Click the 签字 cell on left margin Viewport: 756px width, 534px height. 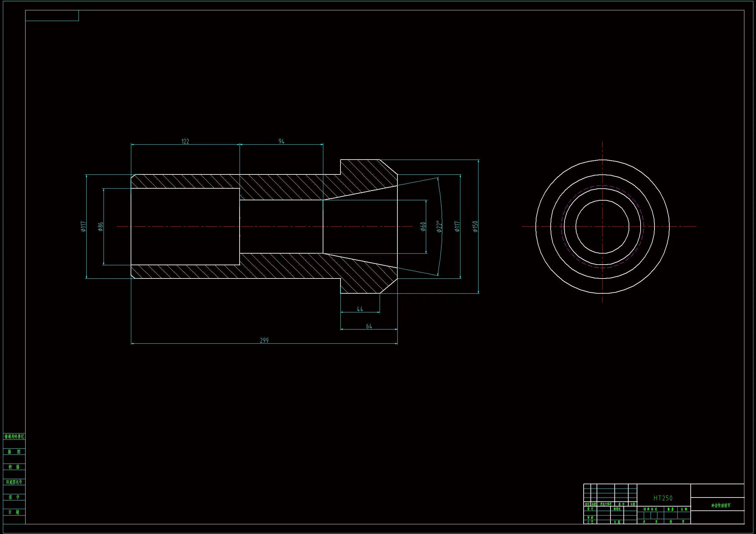coord(14,497)
